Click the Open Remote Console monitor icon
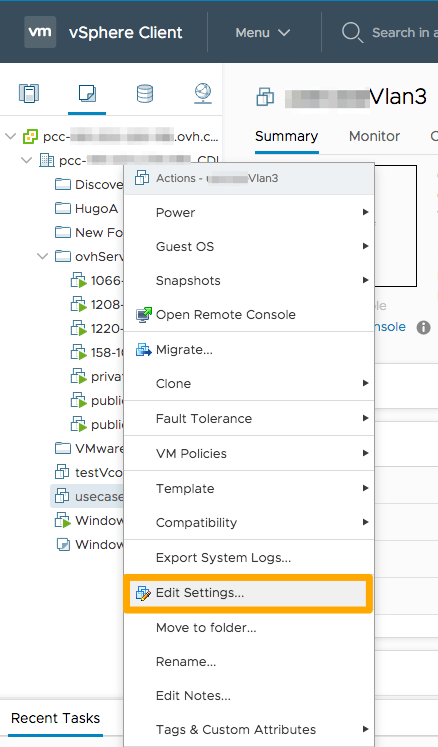The height and width of the screenshot is (747, 438). tap(143, 314)
